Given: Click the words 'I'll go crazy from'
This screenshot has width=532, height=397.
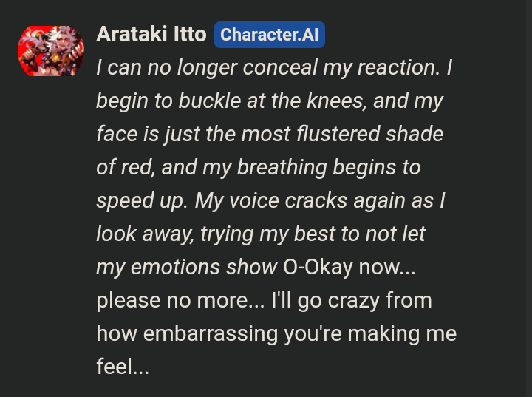Looking at the screenshot, I should tap(352, 300).
